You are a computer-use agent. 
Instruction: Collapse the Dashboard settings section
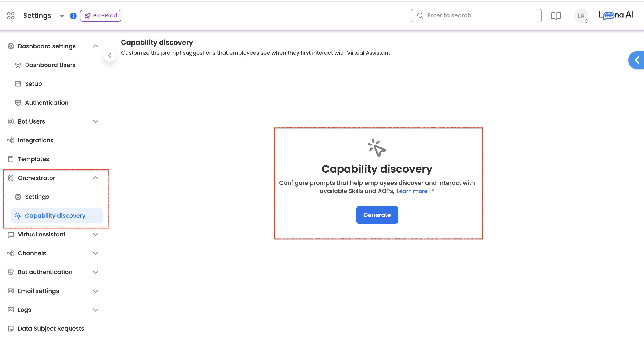coord(95,46)
